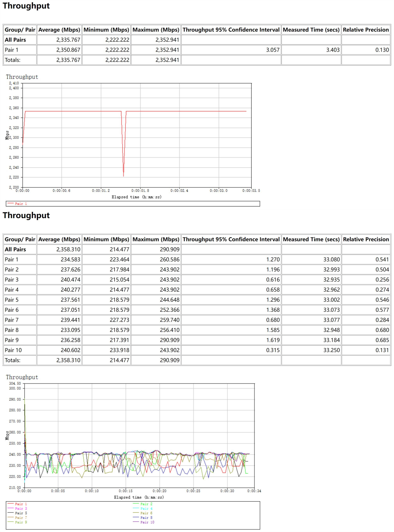
Task: Click the 2,358.310 Totals average cell
Action: coord(68,360)
